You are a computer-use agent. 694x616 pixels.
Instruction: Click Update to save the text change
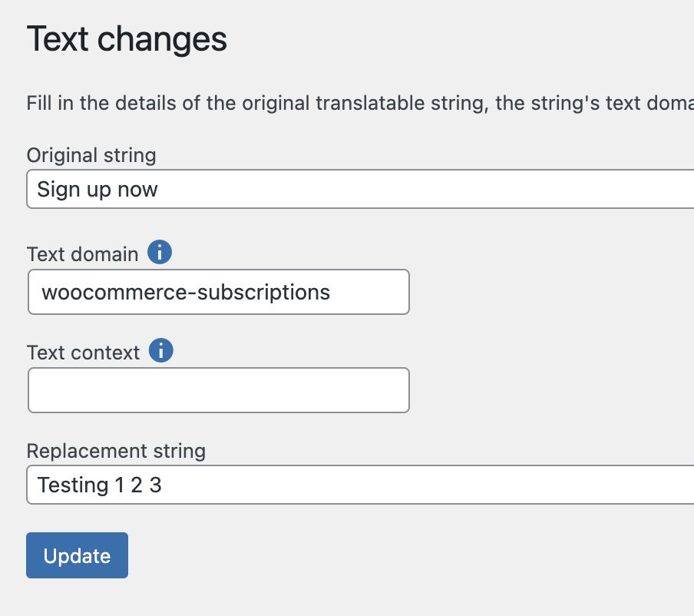click(76, 555)
